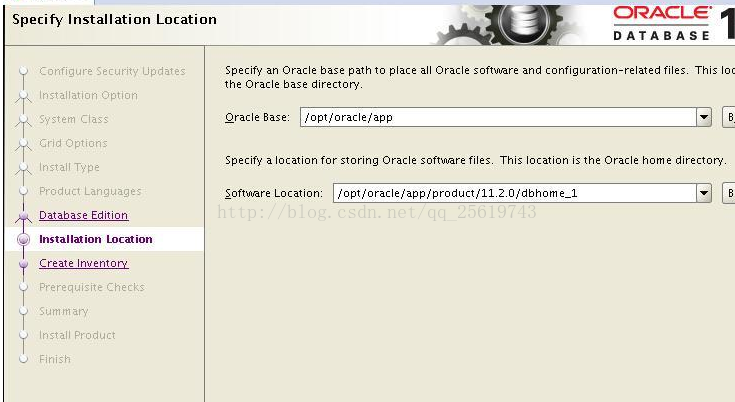Viewport: 735px width, 402px height.
Task: Click the Install Product step
Action: pyautogui.click(x=77, y=335)
